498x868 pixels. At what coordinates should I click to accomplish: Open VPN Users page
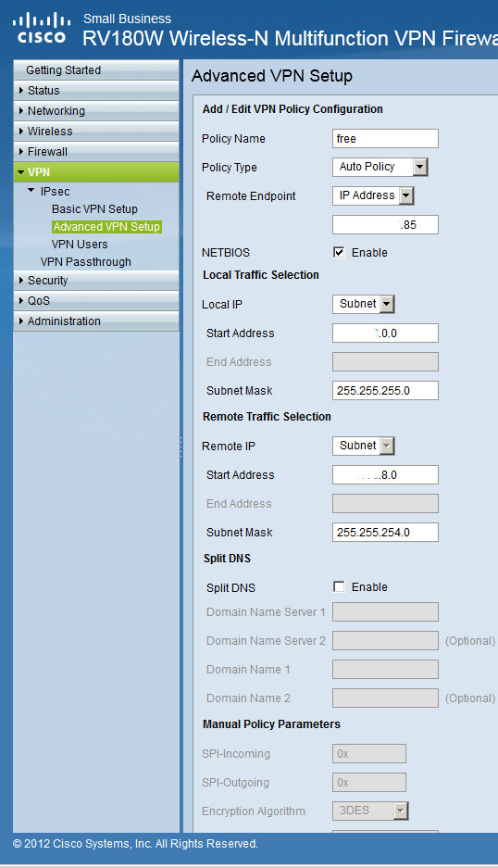(80, 245)
